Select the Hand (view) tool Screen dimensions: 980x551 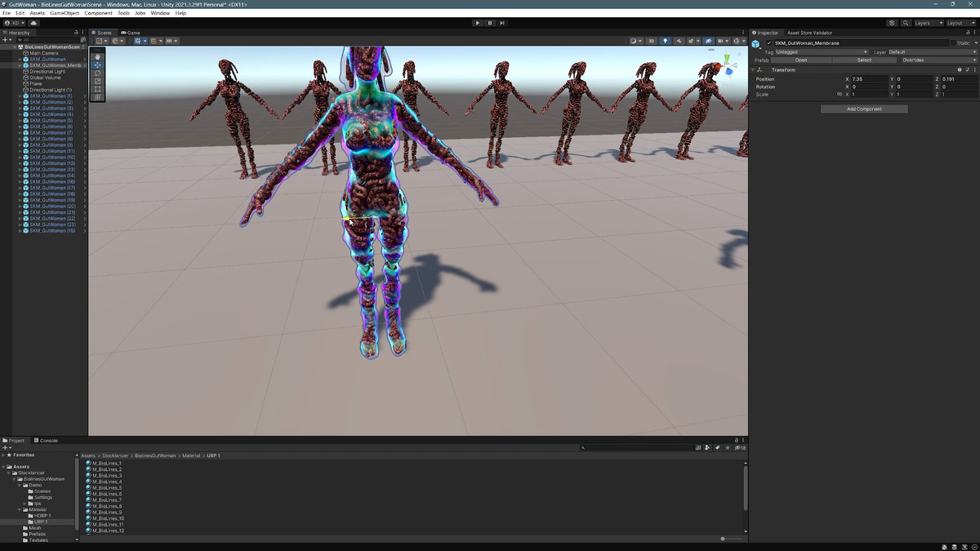coord(98,56)
